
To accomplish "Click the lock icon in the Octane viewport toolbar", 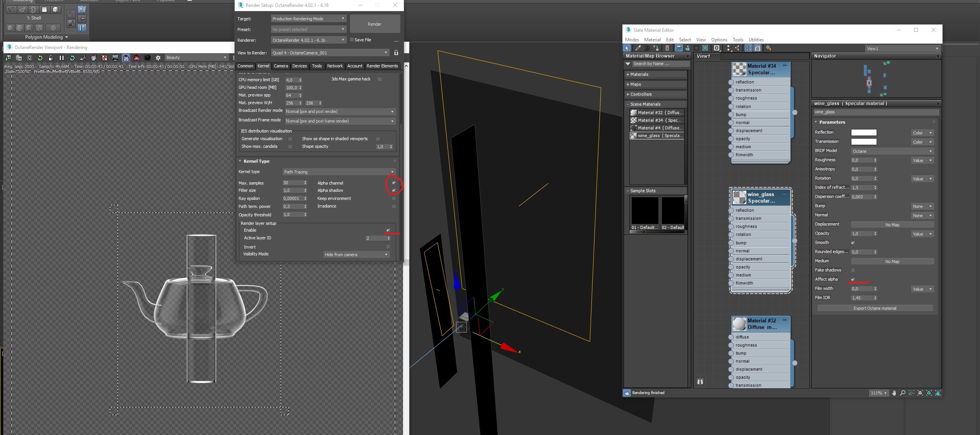I will (x=51, y=58).
